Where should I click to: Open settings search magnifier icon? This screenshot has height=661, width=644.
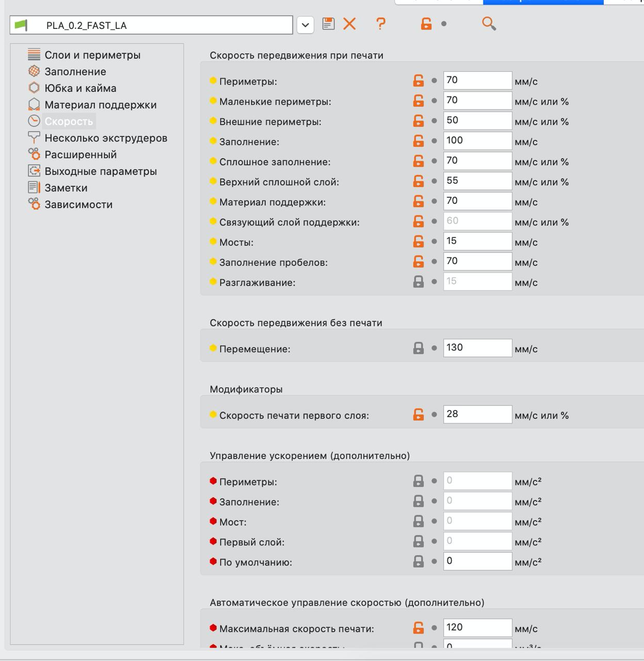(489, 24)
